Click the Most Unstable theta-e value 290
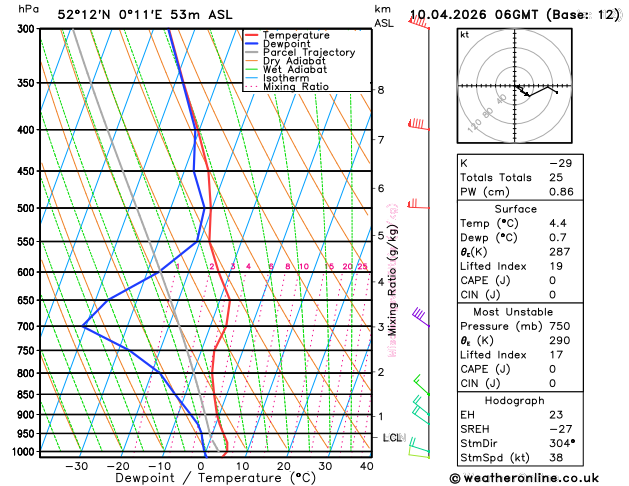The width and height of the screenshot is (629, 486). (x=560, y=341)
